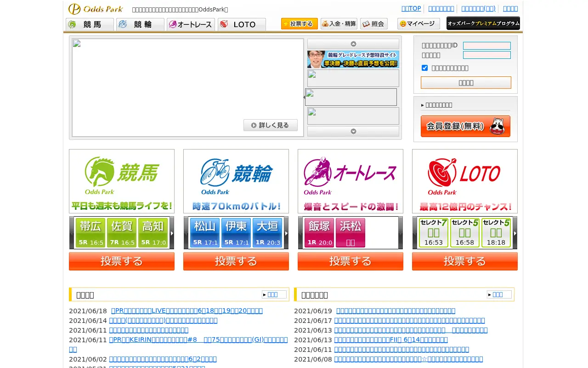
Task: Open the オートレース motorcycle logo card
Action: 351,181
